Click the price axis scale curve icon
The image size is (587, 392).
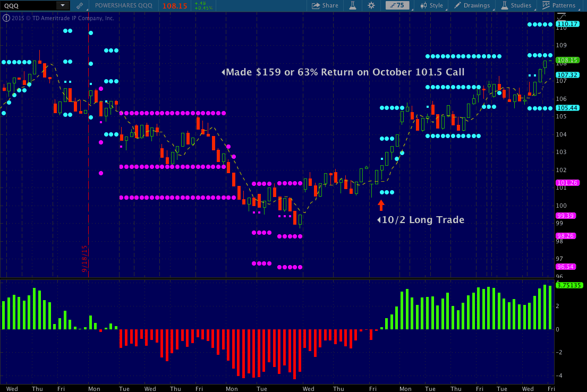[x=562, y=16]
